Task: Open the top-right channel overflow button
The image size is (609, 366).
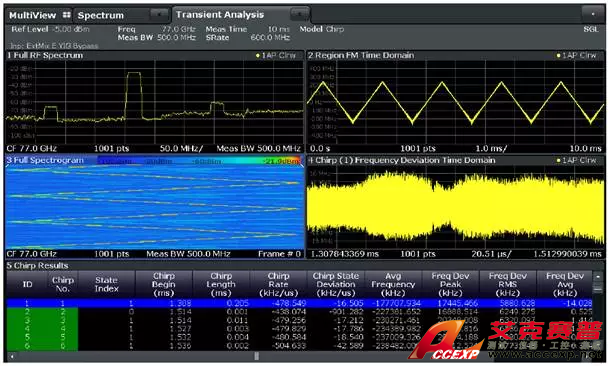Action: coord(593,14)
